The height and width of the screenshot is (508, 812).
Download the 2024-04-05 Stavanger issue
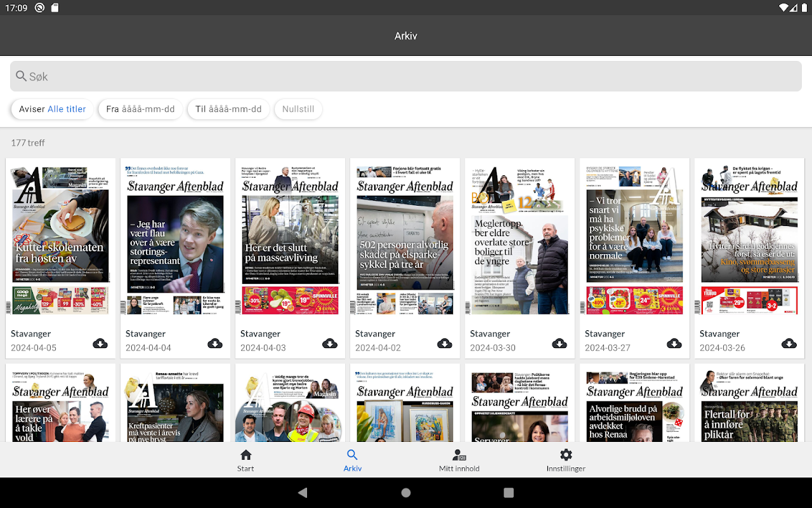point(100,344)
